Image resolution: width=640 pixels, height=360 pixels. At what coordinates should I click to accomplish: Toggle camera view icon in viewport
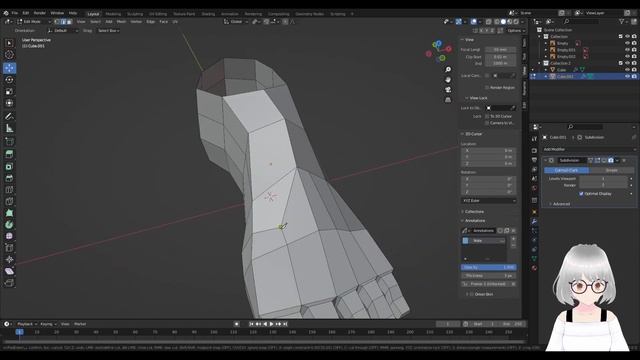pyautogui.click(x=448, y=90)
